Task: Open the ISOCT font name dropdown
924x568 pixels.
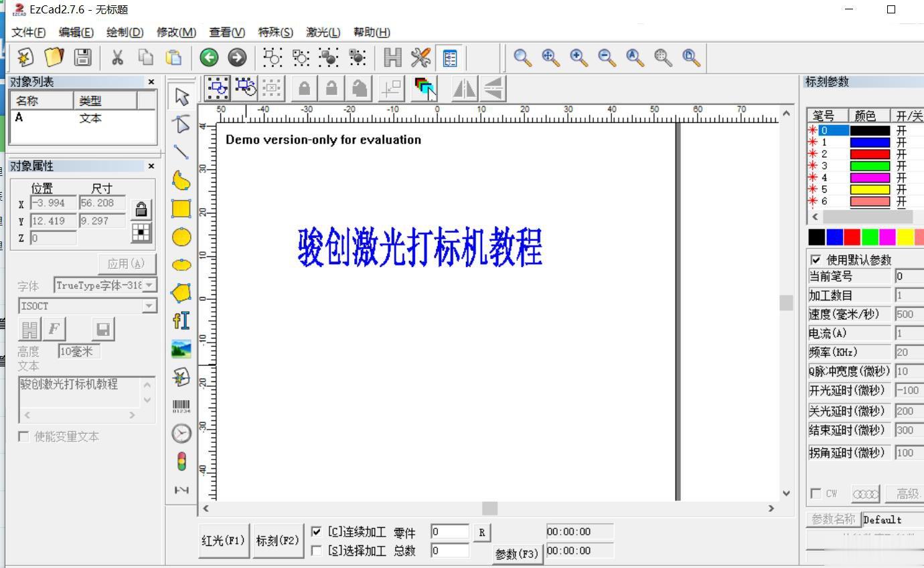Action: pos(150,306)
